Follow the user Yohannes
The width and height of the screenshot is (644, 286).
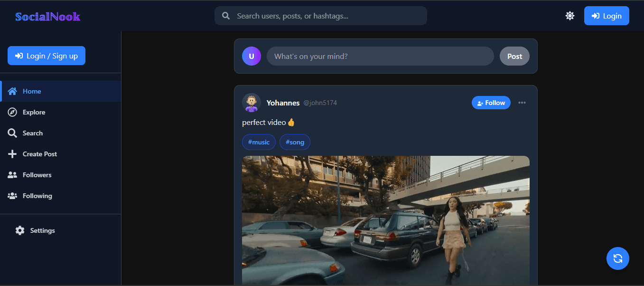coord(491,103)
